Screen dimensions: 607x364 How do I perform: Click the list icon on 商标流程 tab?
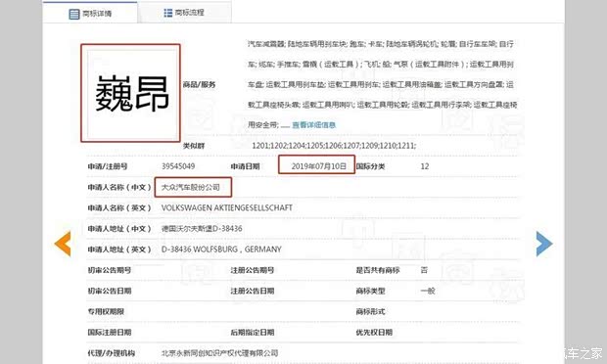click(168, 13)
